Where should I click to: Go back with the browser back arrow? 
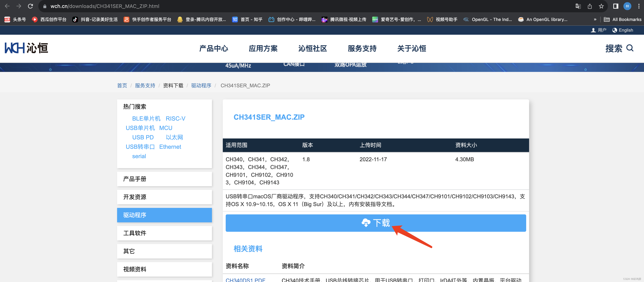(7, 6)
